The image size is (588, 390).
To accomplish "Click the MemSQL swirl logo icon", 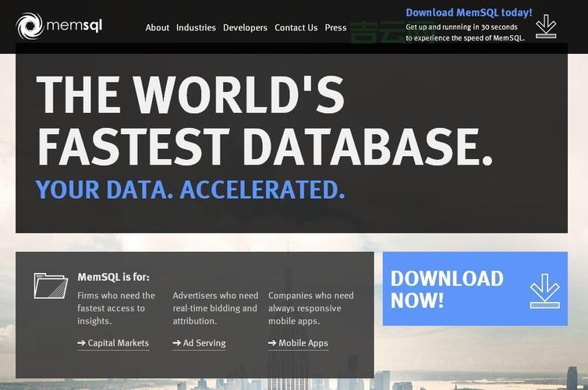I will [x=30, y=27].
